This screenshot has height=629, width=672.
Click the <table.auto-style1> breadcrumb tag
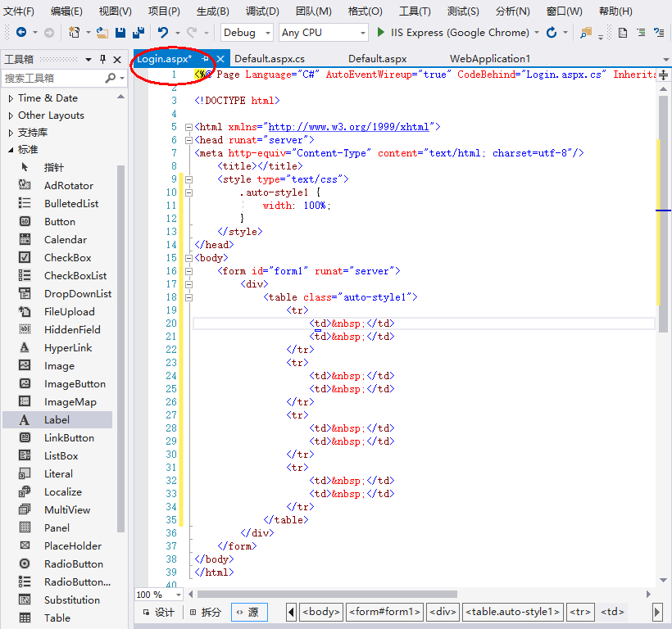[x=513, y=612]
